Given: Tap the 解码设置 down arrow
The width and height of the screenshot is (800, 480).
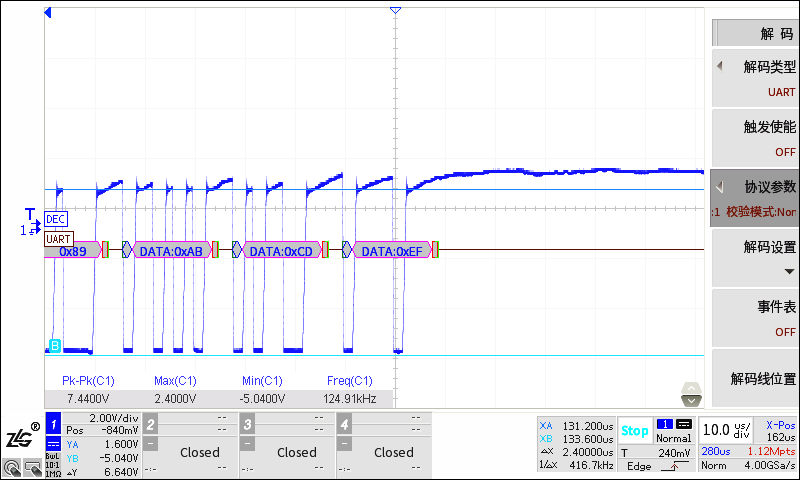Looking at the screenshot, I should click(789, 271).
